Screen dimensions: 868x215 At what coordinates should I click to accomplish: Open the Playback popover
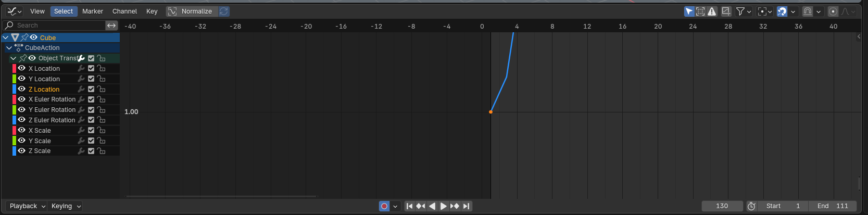click(x=28, y=206)
